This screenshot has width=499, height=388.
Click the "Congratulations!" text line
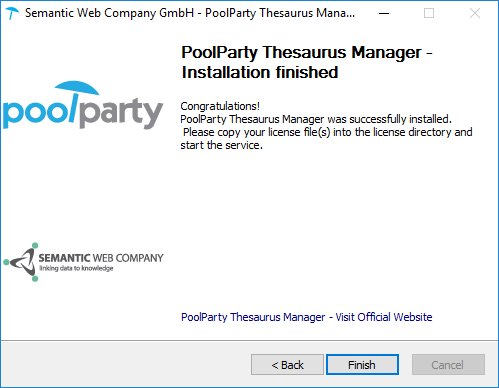(x=220, y=106)
